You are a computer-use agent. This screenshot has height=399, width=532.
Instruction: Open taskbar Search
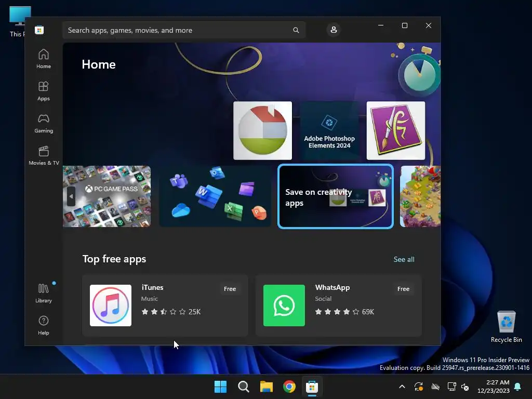point(244,387)
